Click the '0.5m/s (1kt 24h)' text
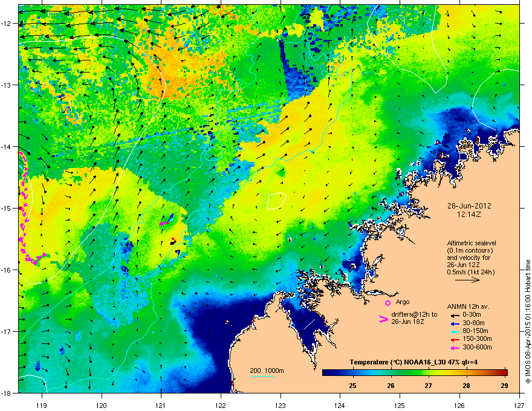Screen dimensions: 532x411 471,273
